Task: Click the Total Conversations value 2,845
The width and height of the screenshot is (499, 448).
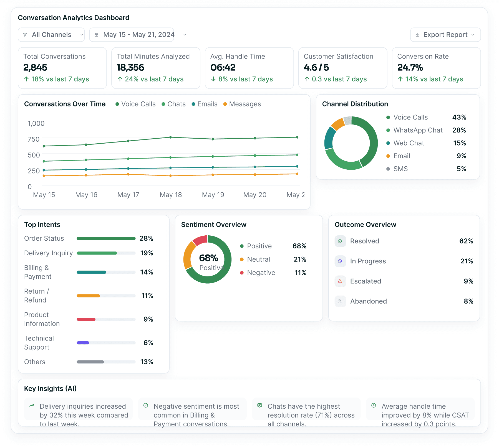Action: point(35,67)
